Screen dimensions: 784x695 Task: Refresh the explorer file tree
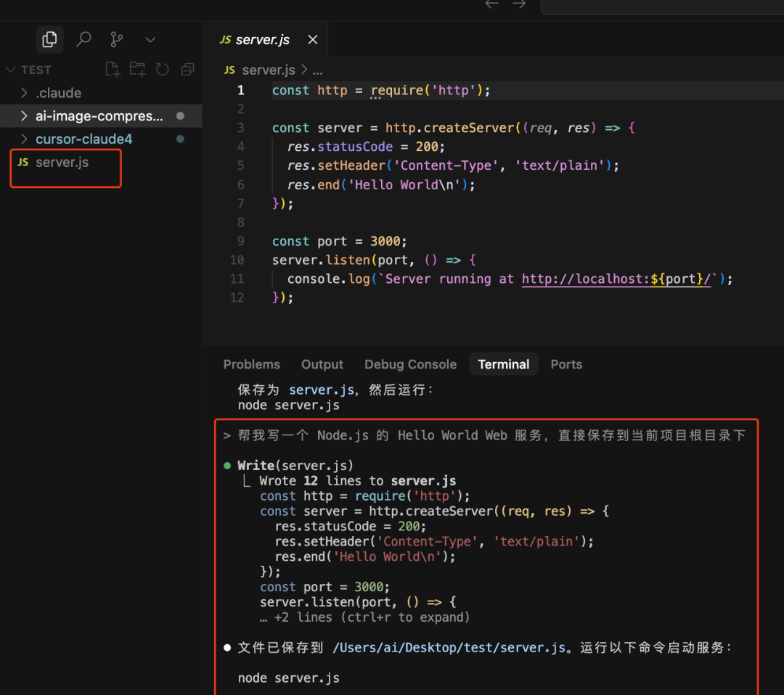(162, 70)
